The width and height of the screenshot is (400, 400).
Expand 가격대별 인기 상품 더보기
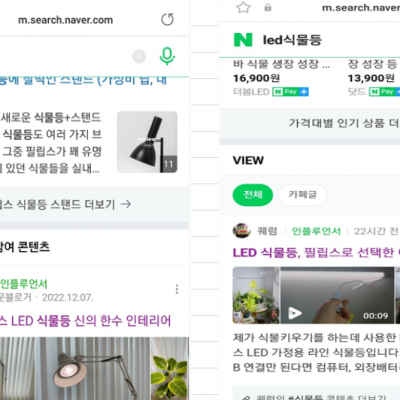coord(310,123)
